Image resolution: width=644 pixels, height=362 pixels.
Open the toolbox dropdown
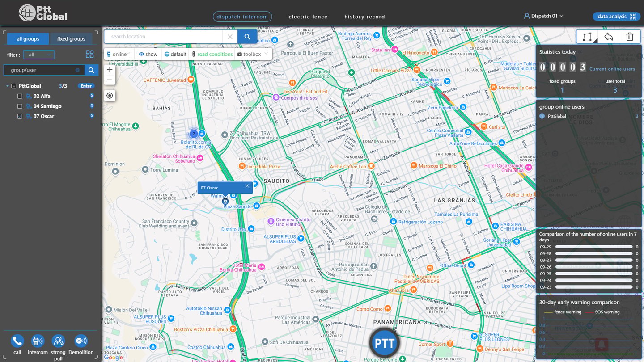pyautogui.click(x=253, y=54)
